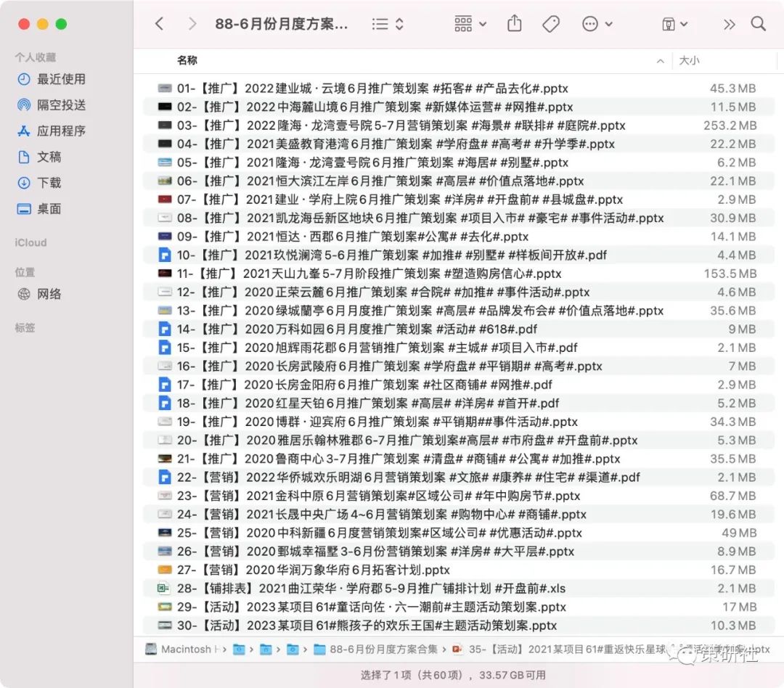Image resolution: width=784 pixels, height=688 pixels.
Task: Click the PDF icon of file 17- 长房金阳府
Action: [165, 385]
